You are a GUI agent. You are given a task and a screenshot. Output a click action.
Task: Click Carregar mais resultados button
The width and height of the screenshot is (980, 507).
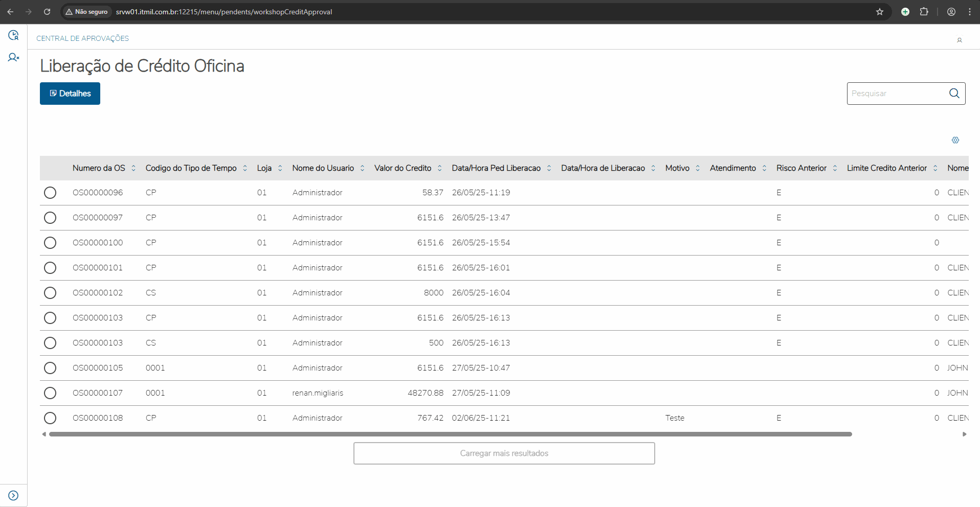(x=504, y=453)
